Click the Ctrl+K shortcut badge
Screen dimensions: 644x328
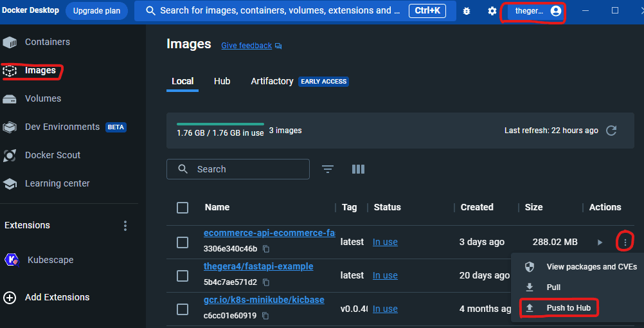[x=427, y=11]
